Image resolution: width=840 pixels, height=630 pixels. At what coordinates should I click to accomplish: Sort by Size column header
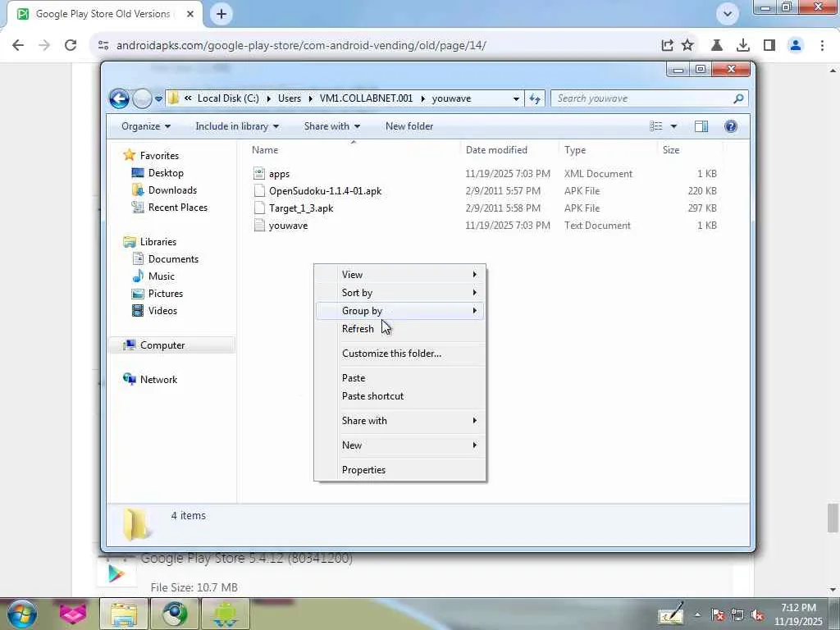point(689,150)
